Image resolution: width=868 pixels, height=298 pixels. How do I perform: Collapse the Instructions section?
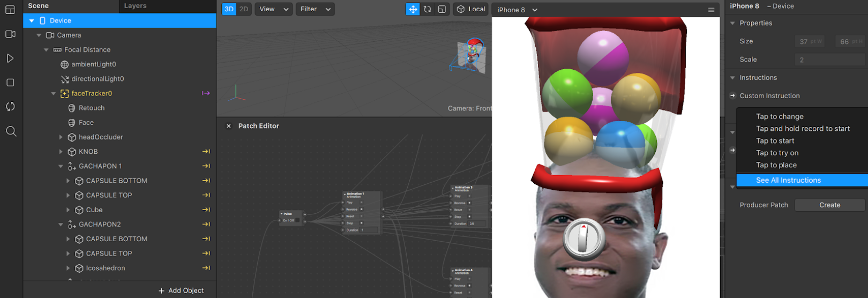pyautogui.click(x=732, y=78)
